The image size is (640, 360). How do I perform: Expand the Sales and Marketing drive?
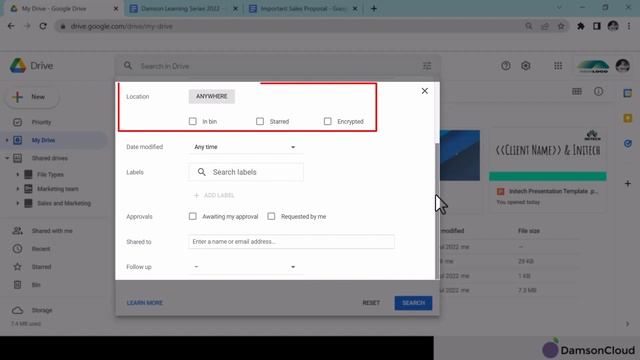18,203
